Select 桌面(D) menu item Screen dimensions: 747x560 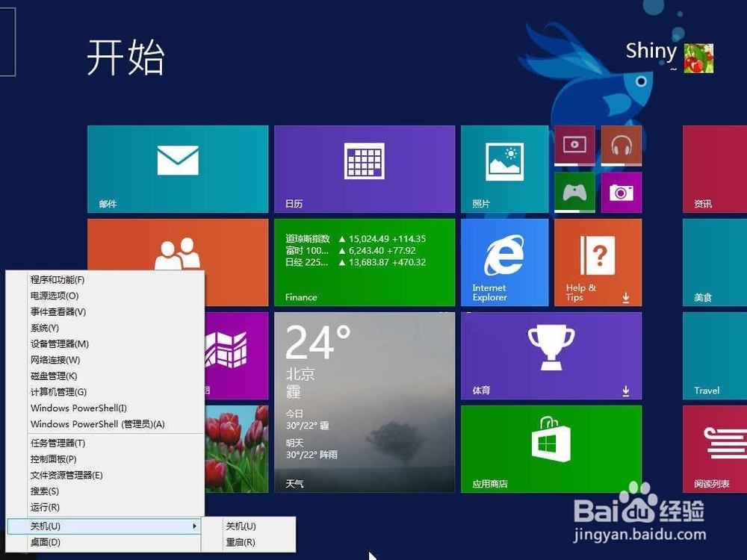click(106, 542)
